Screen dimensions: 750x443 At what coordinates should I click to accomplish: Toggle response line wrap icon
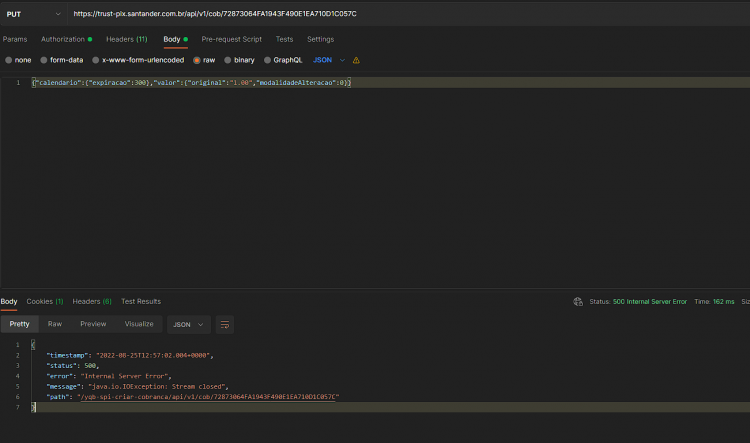[x=225, y=325]
